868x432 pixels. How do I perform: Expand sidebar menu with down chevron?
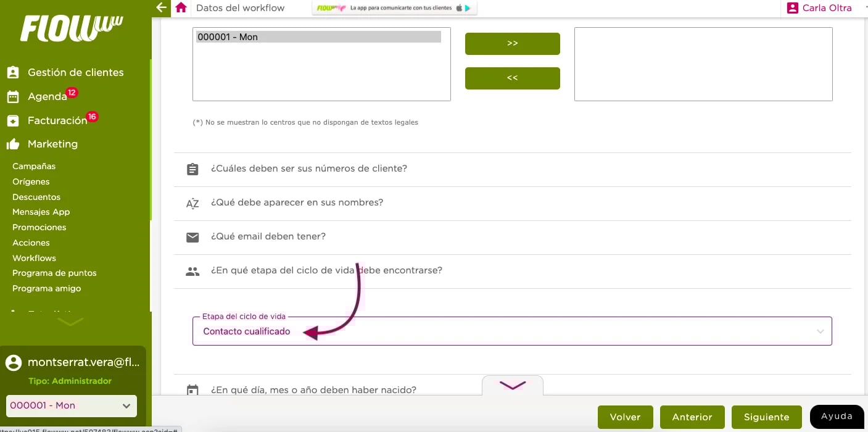pos(70,322)
